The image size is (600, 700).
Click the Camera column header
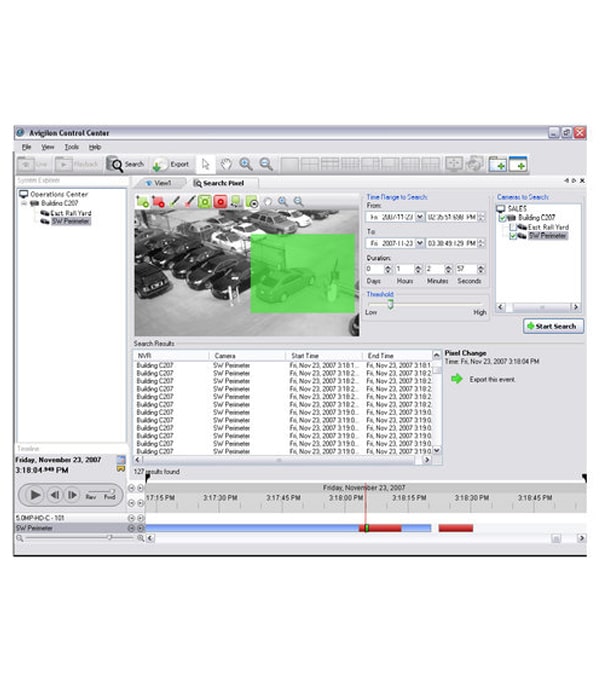coord(247,356)
